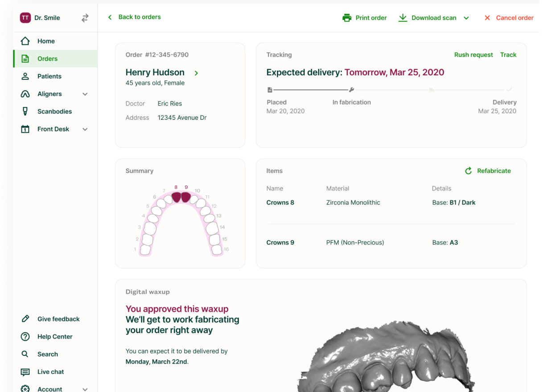Viewport: 560px width, 392px height.
Task: Click the printer icon
Action: click(347, 18)
